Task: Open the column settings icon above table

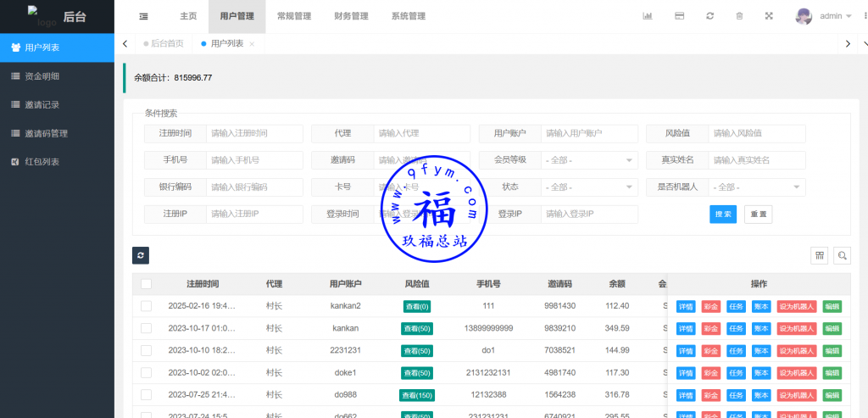Action: pyautogui.click(x=819, y=255)
